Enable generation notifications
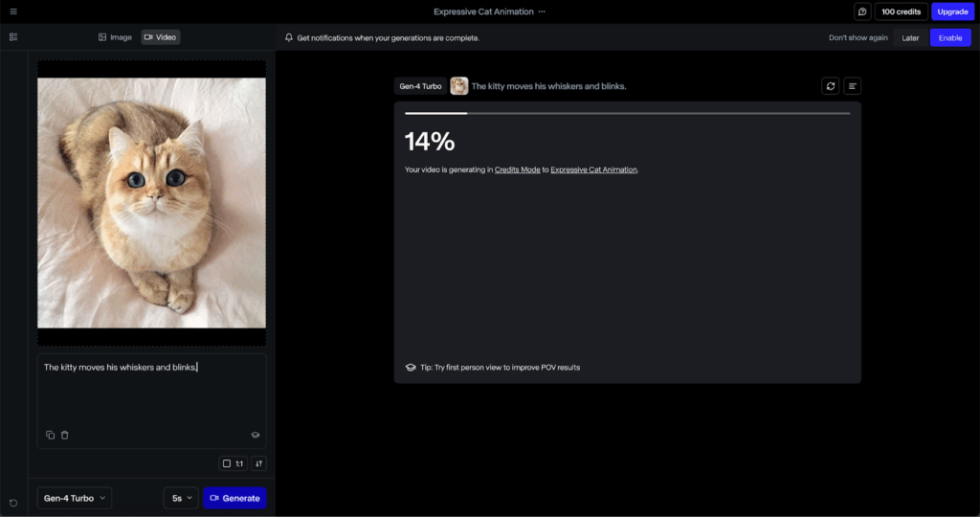The width and height of the screenshot is (980, 517). 950,37
